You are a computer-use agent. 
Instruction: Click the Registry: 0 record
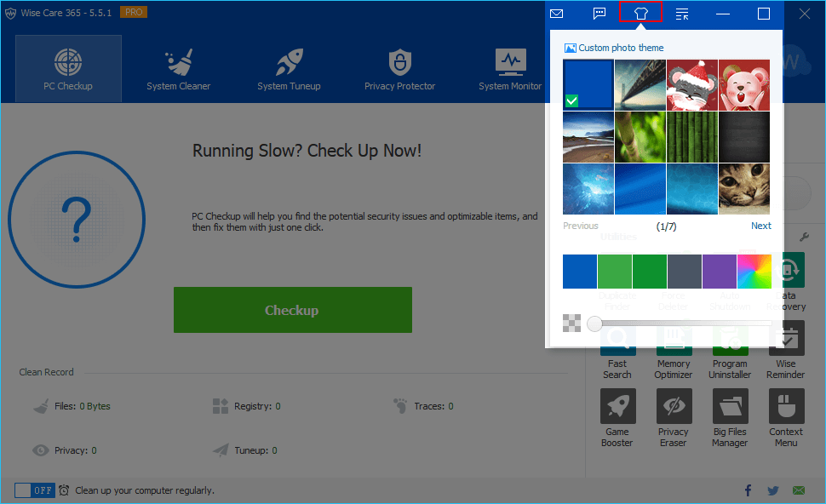click(246, 406)
